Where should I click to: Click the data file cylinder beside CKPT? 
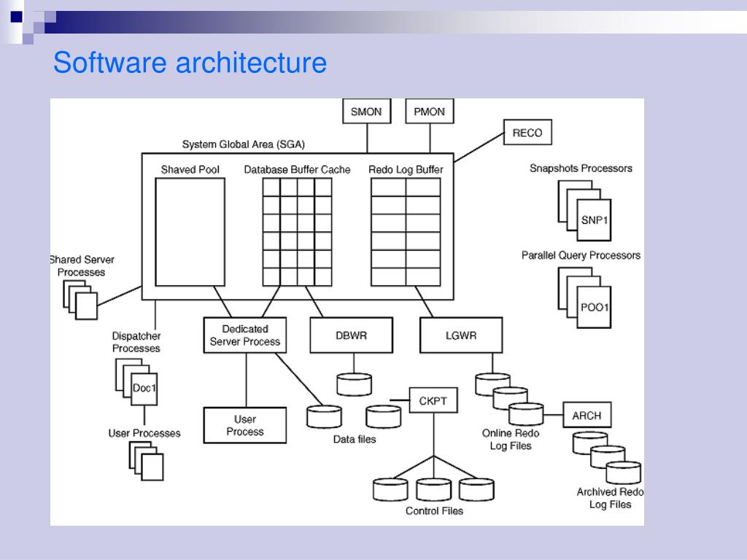coord(384,416)
